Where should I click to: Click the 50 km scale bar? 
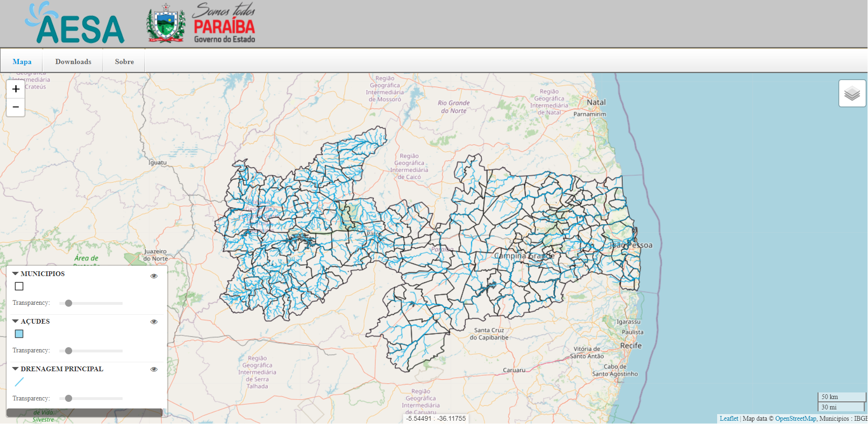pos(842,397)
